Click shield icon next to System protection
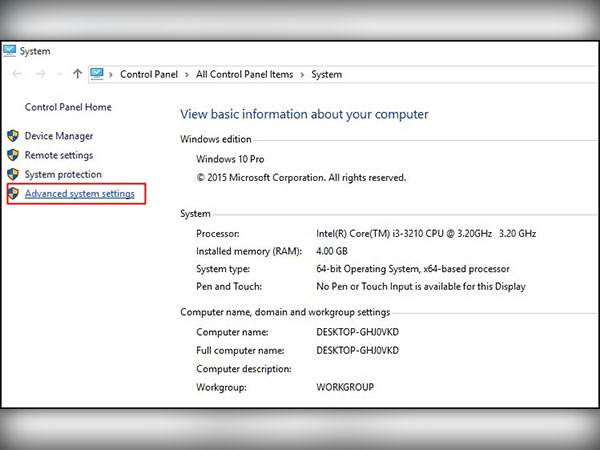 click(13, 174)
